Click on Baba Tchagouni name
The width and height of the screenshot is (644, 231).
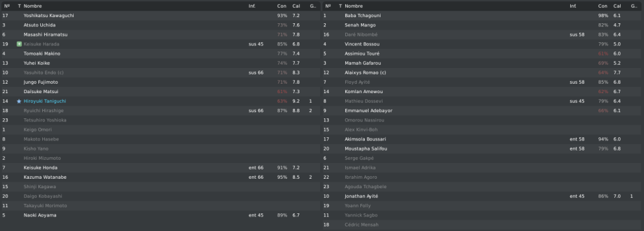coord(363,16)
